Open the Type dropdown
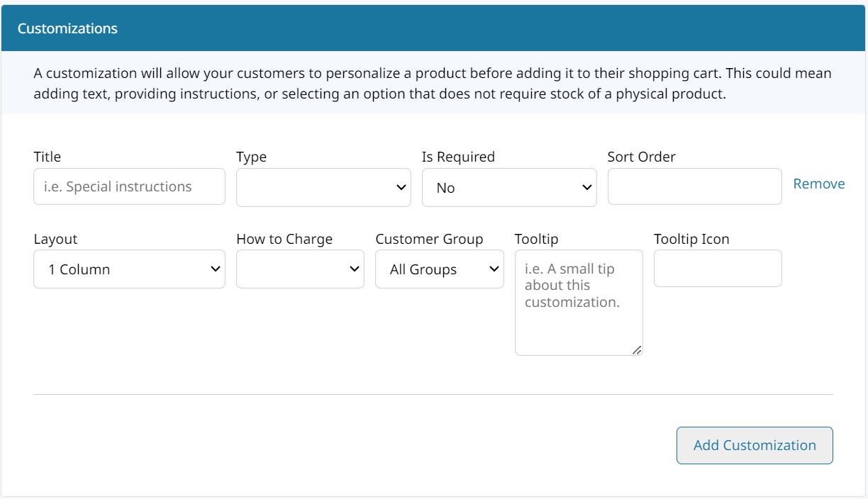Image resolution: width=868 pixels, height=499 pixels. point(323,188)
